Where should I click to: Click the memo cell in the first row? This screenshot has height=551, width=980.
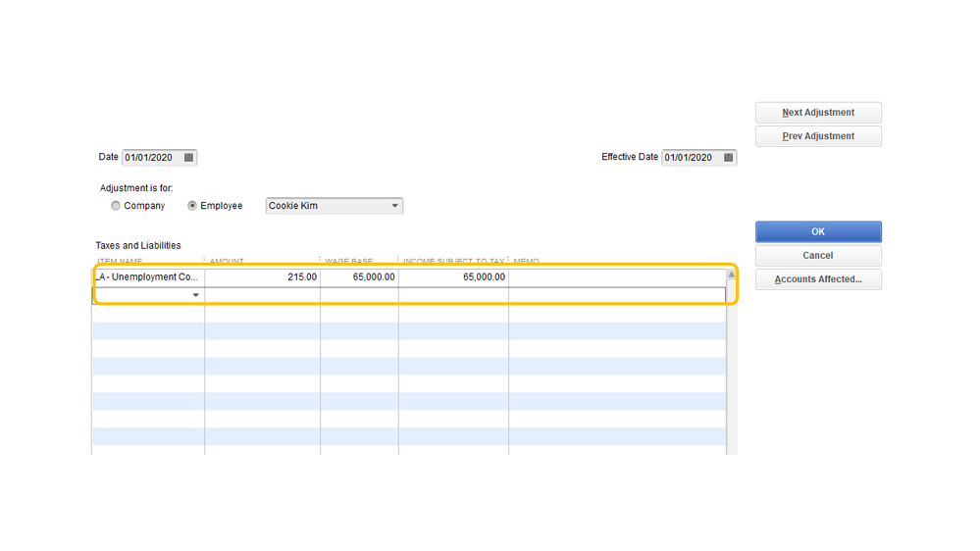(x=617, y=276)
